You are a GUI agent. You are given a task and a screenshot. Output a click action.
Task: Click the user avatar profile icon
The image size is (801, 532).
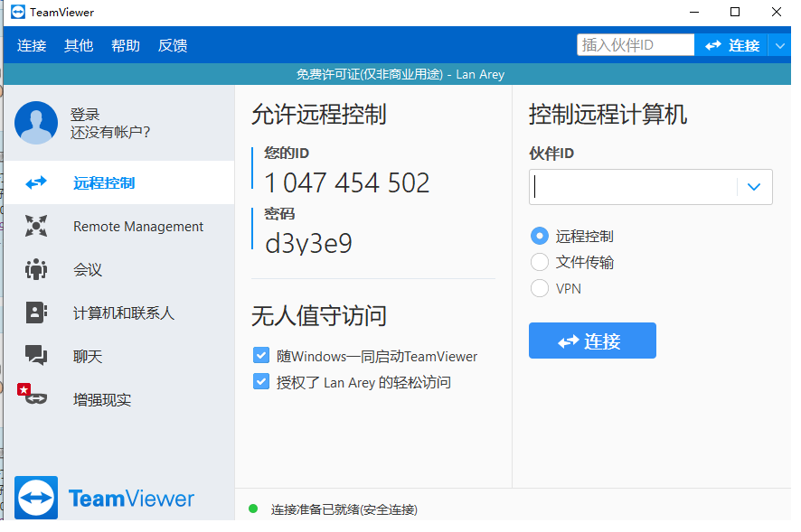(x=36, y=123)
